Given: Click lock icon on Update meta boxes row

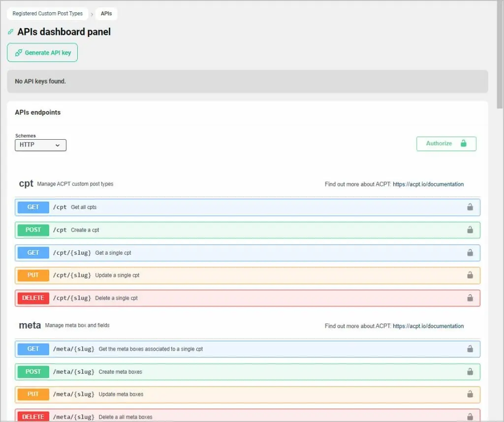Looking at the screenshot, I should point(470,394).
